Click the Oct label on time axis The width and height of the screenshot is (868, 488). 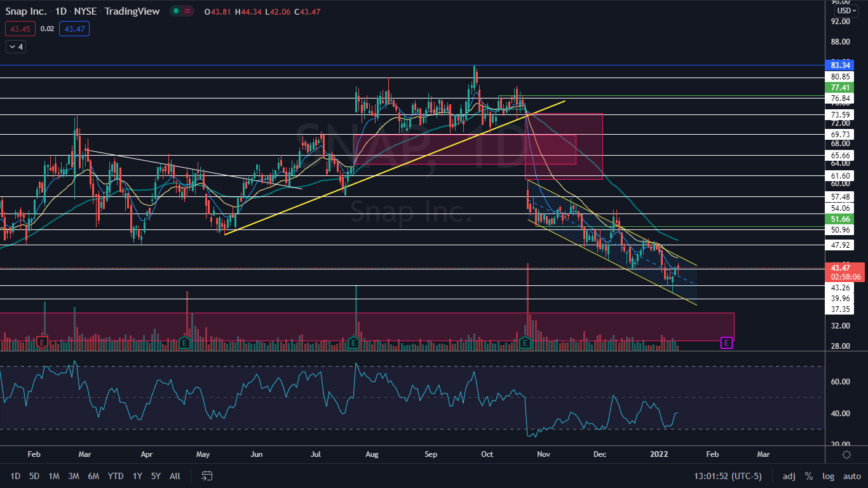point(487,454)
